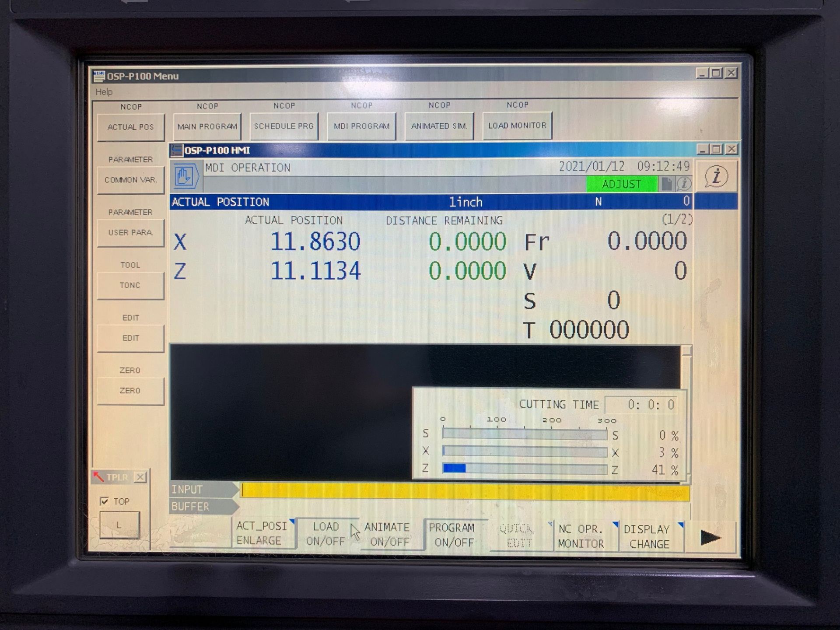
Task: Select ACT_POSI ENLARGE function key
Action: click(x=263, y=533)
